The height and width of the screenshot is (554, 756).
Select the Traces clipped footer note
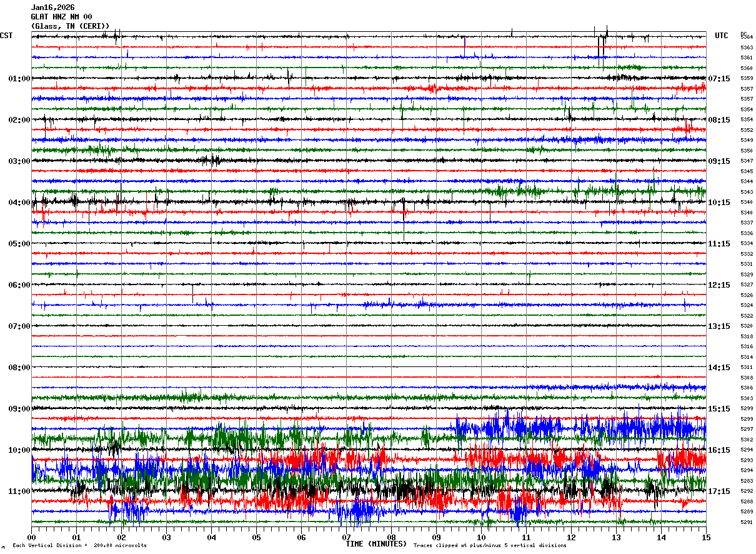pos(490,545)
